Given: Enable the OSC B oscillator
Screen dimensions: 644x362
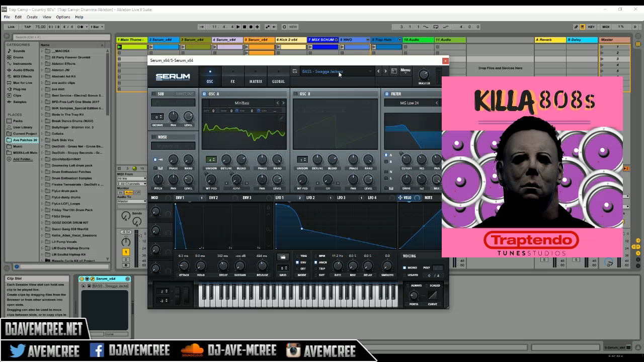Looking at the screenshot, I should coord(296,94).
